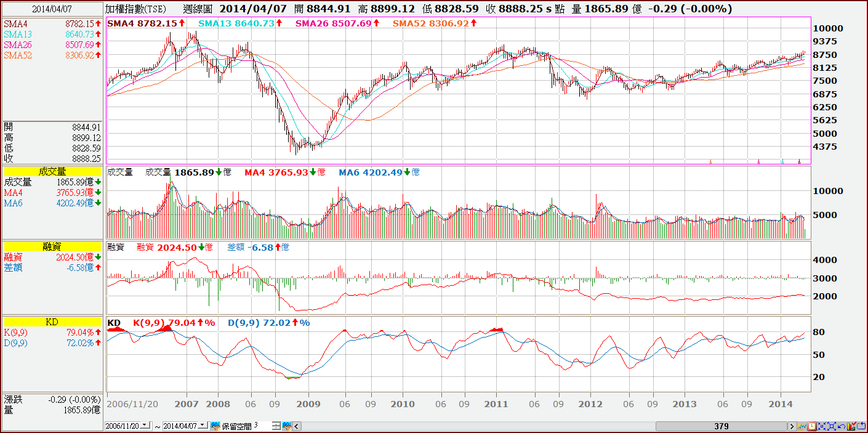868x433 pixels.
Task: Click the 2014/04/07 date header box
Action: coord(52,9)
